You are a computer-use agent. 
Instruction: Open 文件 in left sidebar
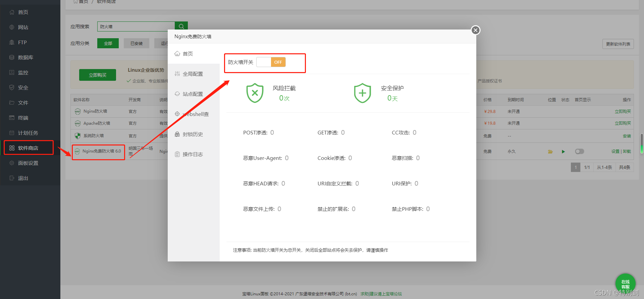pyautogui.click(x=30, y=103)
